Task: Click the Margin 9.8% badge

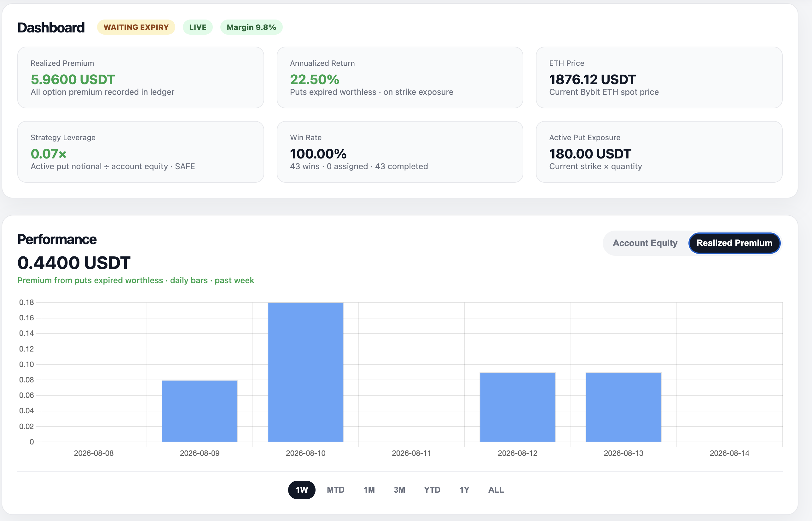Action: click(x=251, y=27)
